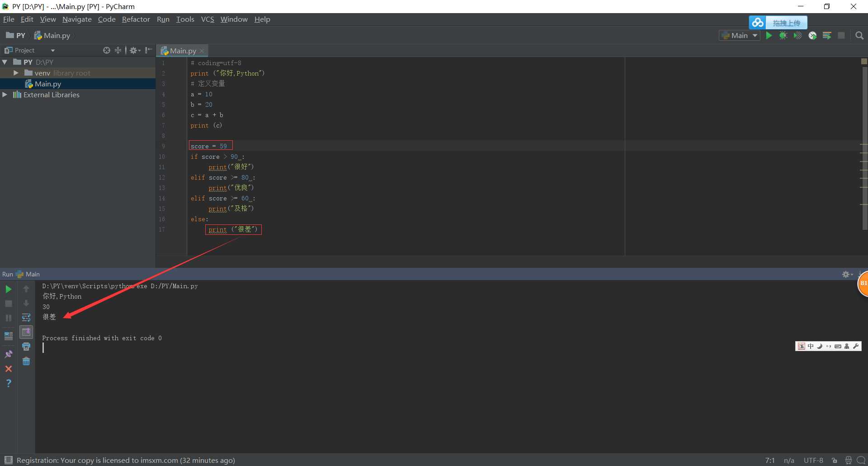868x466 pixels.
Task: Close the Run tab with red X icon
Action: [x=8, y=369]
